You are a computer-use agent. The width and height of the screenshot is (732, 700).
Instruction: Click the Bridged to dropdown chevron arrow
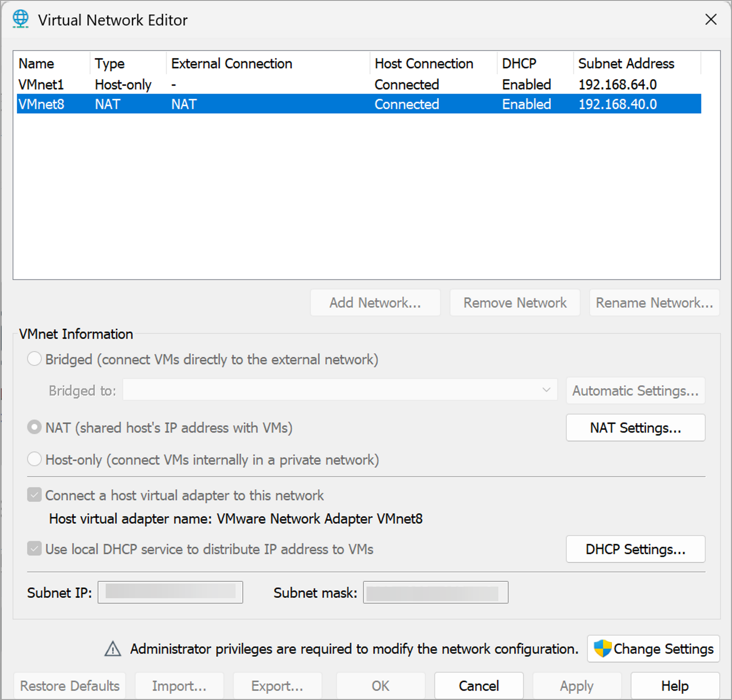coord(547,390)
